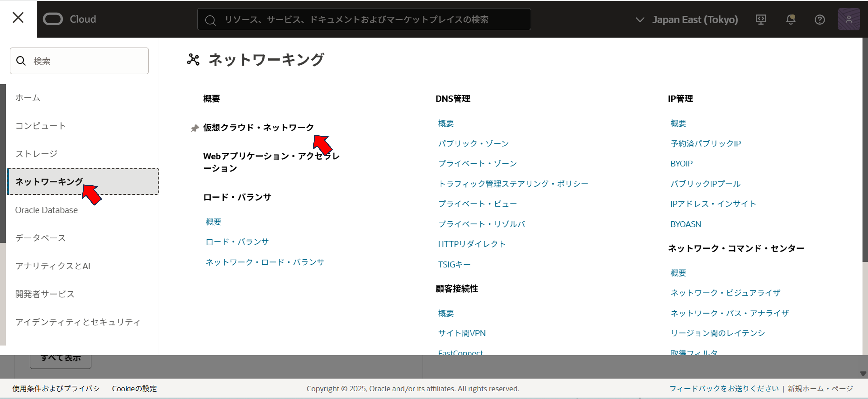Open the help question mark icon
868x399 pixels.
pyautogui.click(x=819, y=20)
